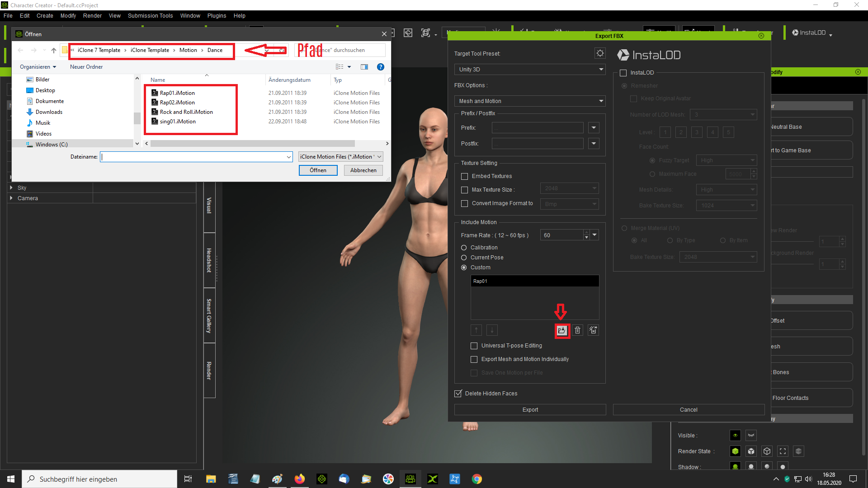Image resolution: width=868 pixels, height=488 pixels.
Task: Select the wireframe cube render state
Action: (767, 451)
